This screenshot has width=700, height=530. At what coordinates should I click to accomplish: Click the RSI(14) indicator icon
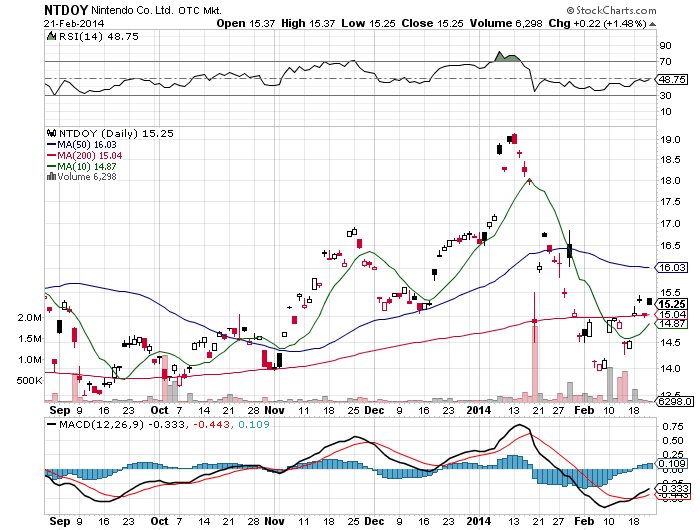point(51,36)
